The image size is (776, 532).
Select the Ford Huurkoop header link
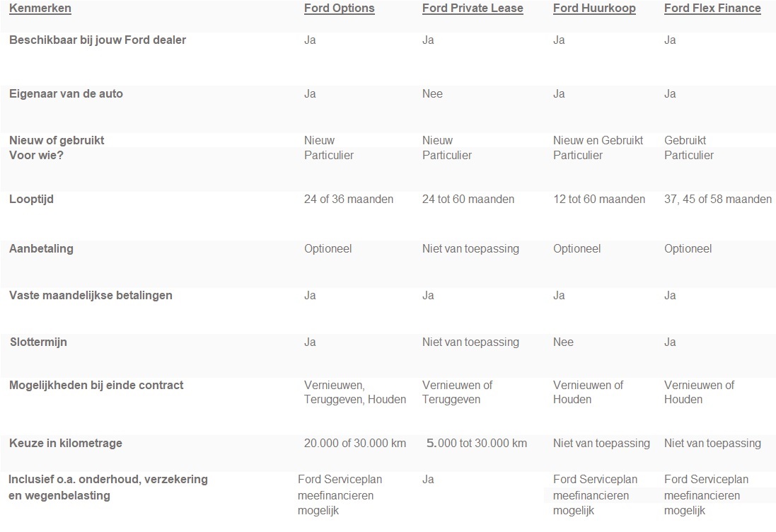click(x=594, y=8)
